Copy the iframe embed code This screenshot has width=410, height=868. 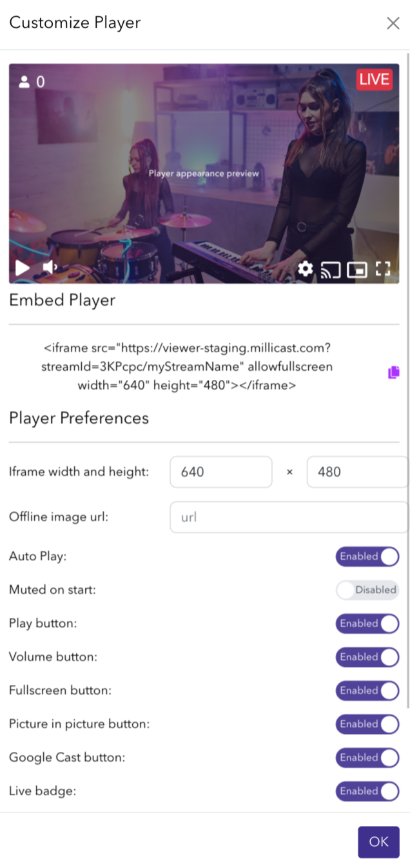(x=394, y=372)
